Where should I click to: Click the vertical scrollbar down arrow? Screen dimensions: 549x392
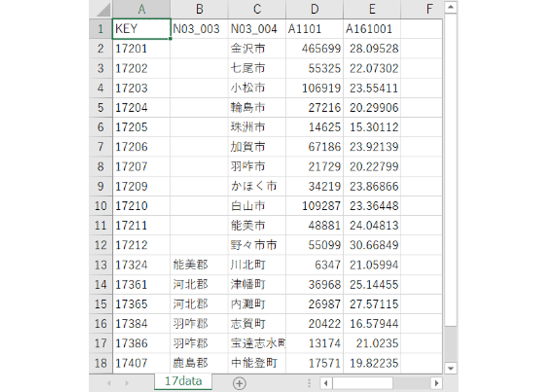click(450, 368)
